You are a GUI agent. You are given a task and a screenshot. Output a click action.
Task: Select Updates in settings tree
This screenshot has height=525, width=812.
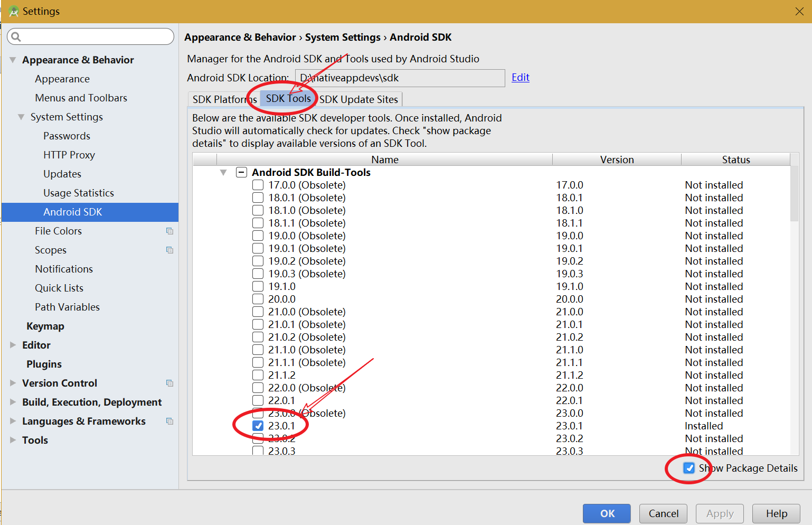coord(62,174)
